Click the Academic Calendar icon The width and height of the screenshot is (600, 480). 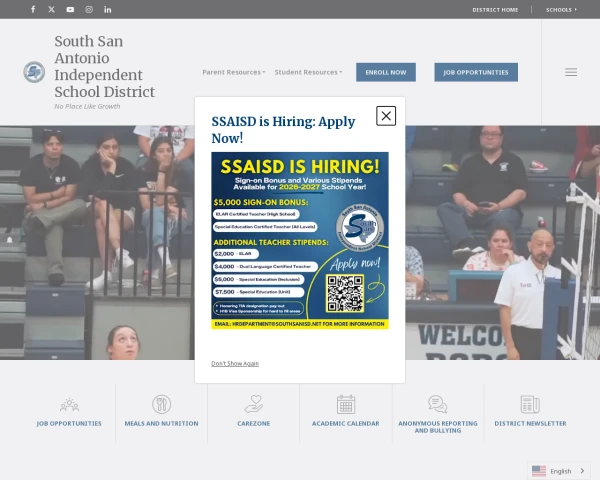pos(346,404)
